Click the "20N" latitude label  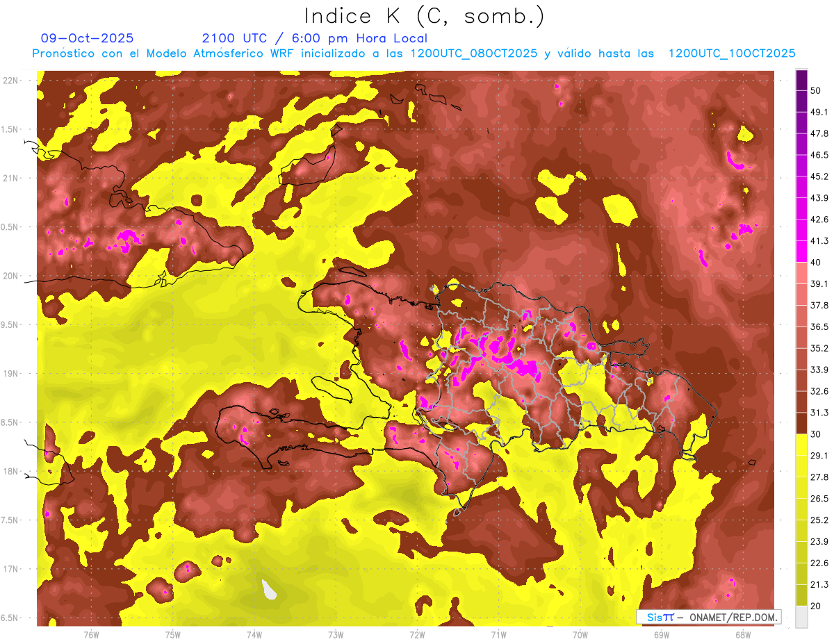10,276
